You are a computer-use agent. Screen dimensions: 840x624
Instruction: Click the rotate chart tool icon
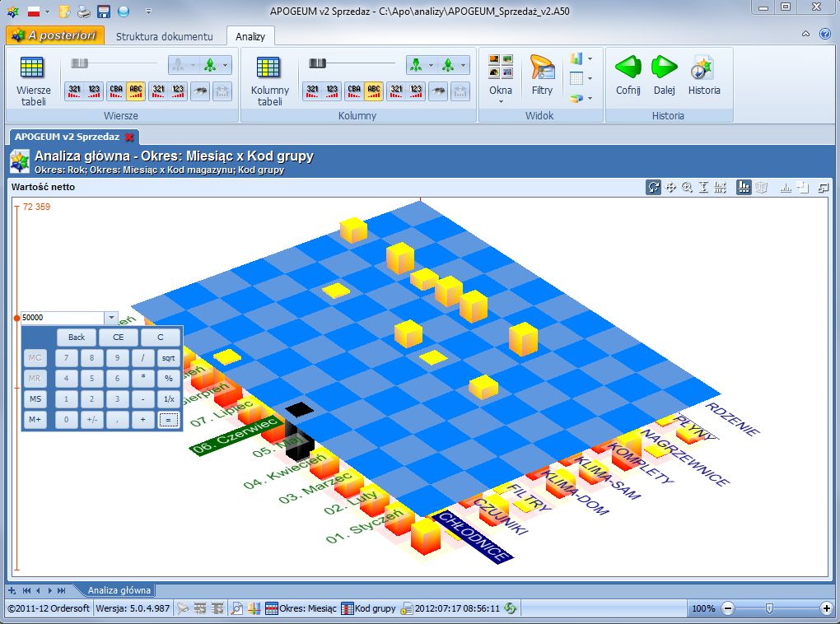pyautogui.click(x=654, y=188)
